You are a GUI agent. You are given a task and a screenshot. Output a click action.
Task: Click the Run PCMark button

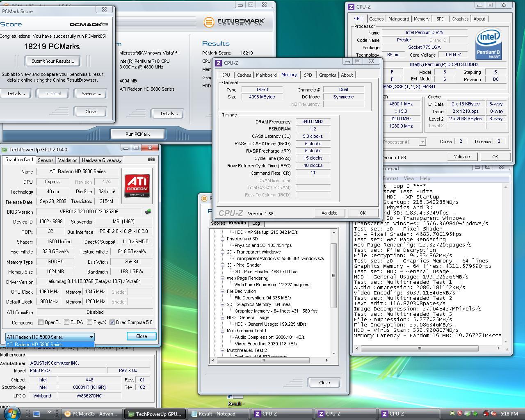pos(137,134)
